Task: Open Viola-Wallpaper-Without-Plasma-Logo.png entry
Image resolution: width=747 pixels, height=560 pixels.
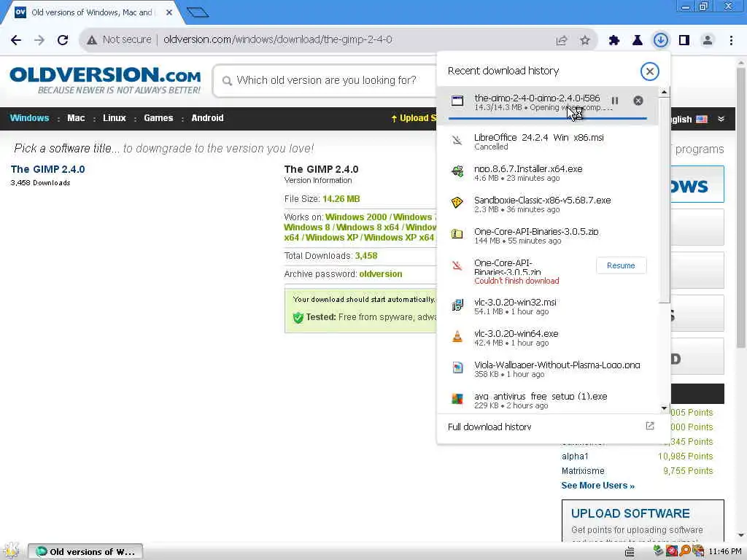Action: coord(547,369)
